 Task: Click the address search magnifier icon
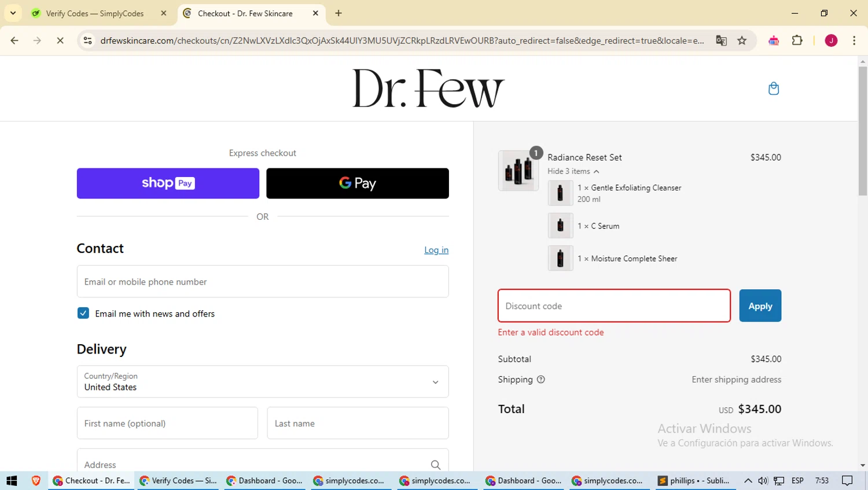pos(435,465)
